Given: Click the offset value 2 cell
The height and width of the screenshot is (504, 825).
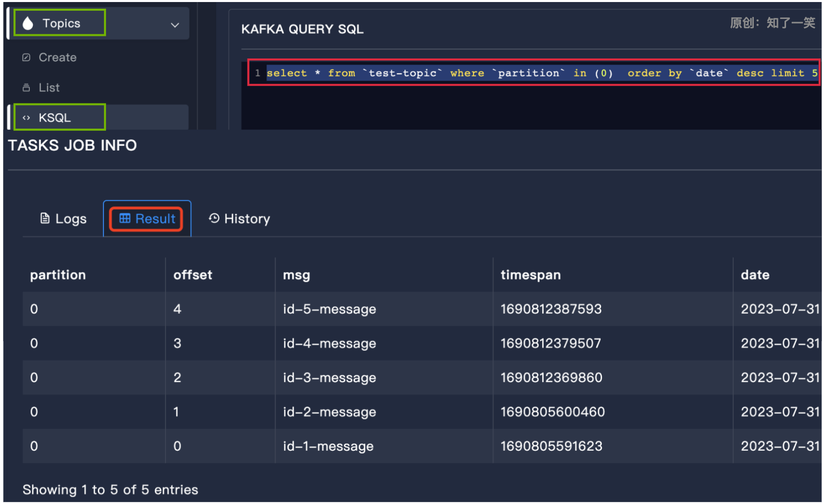Looking at the screenshot, I should tap(177, 377).
